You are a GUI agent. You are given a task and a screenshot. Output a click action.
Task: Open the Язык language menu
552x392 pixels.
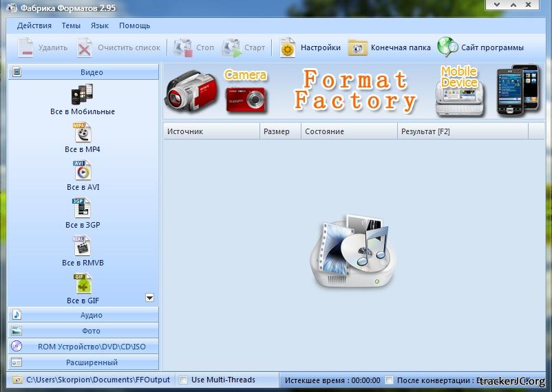pos(99,25)
